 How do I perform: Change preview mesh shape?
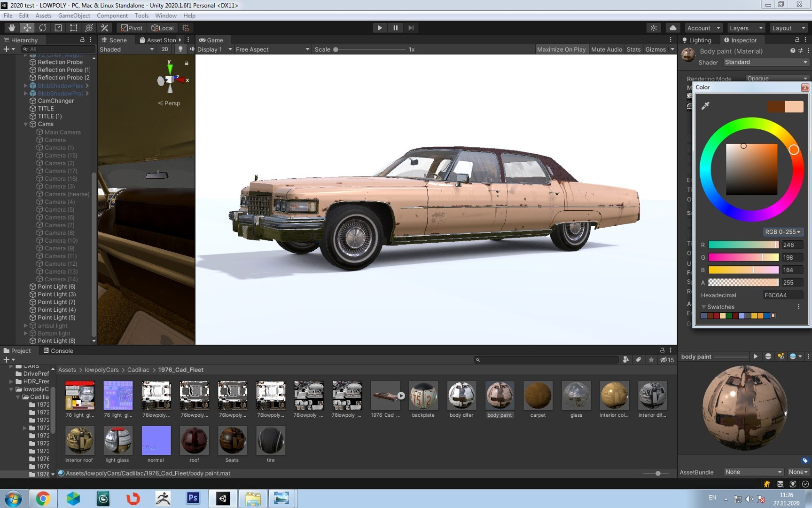(x=768, y=357)
